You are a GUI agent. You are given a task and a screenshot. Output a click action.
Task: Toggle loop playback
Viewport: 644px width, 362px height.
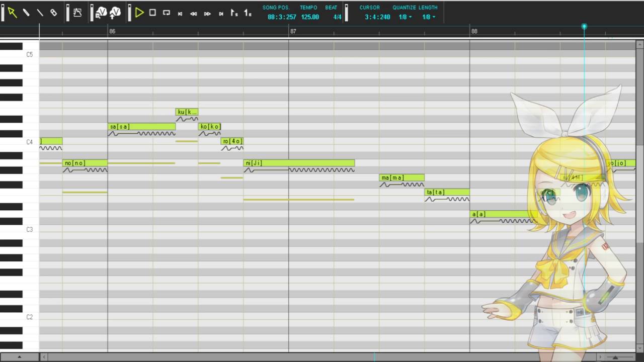[167, 13]
